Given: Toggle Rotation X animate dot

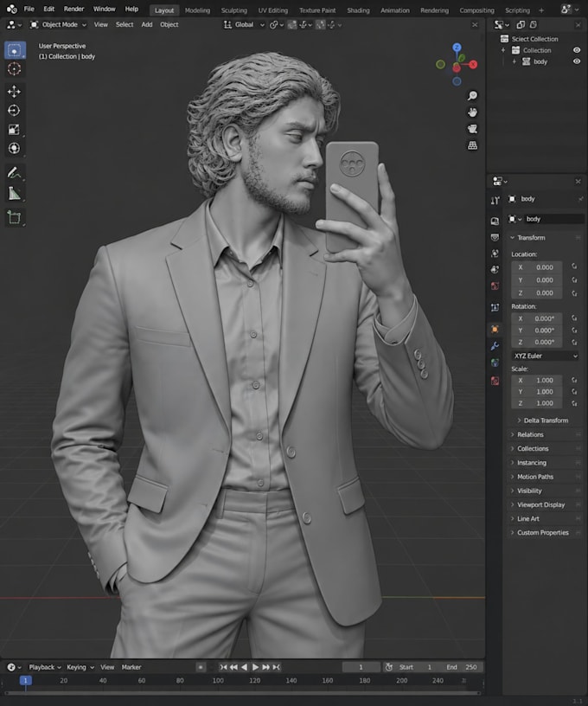Looking at the screenshot, I should point(574,318).
